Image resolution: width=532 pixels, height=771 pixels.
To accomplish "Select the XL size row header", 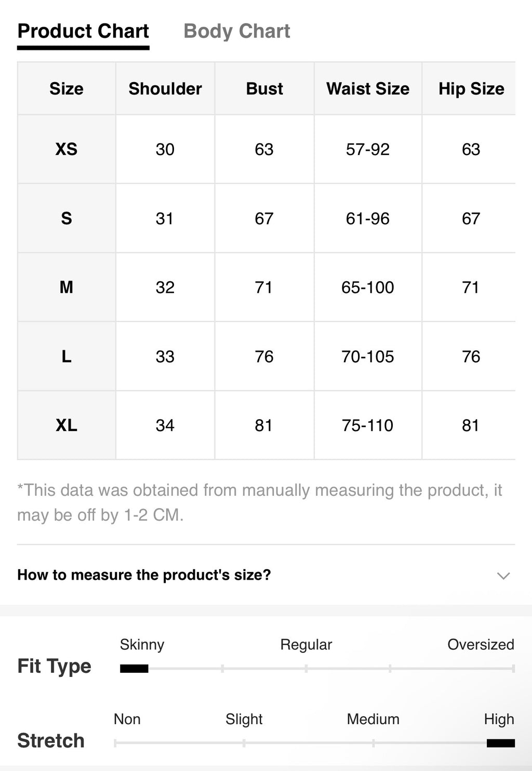I will 66,425.
